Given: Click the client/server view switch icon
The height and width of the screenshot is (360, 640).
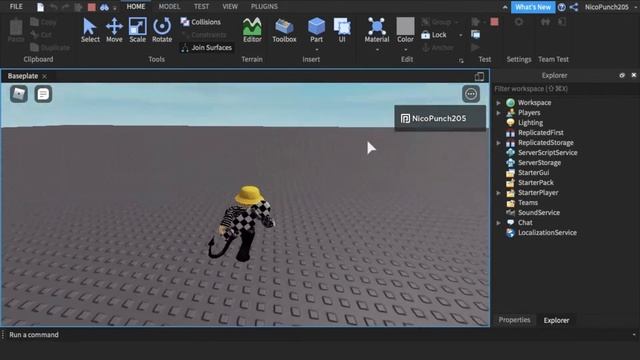Looking at the screenshot, I should (x=476, y=35).
